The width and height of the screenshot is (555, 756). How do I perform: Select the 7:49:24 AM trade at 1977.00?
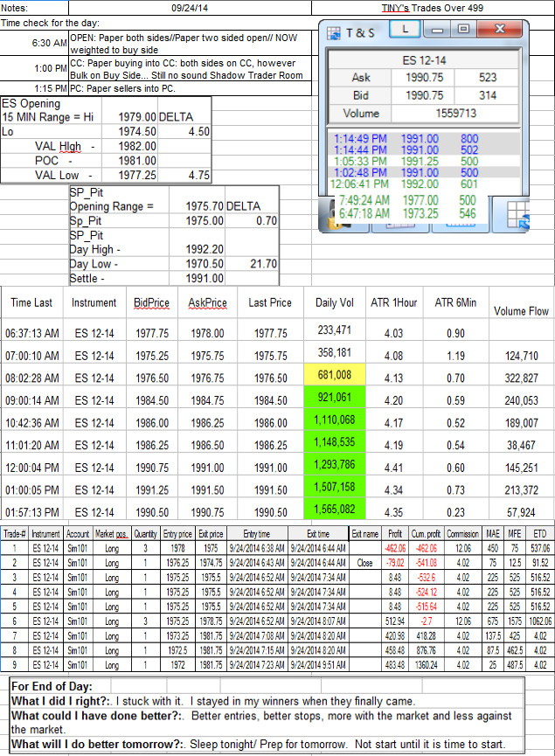pyautogui.click(x=407, y=200)
